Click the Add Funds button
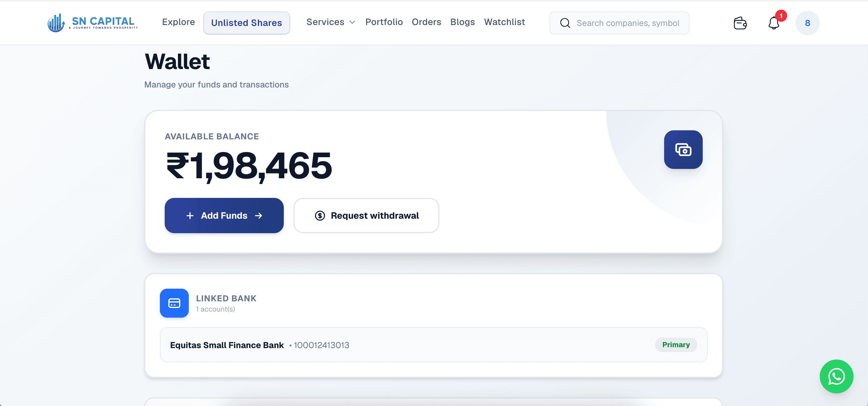Image resolution: width=868 pixels, height=406 pixels. (224, 215)
